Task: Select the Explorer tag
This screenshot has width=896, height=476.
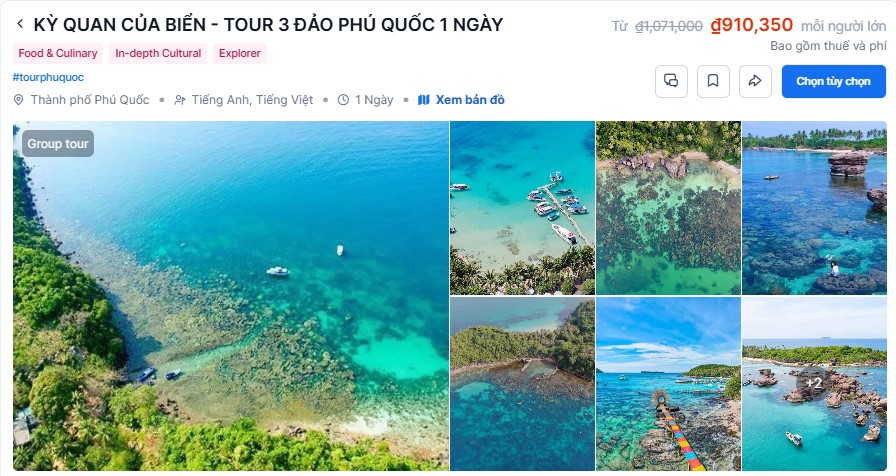Action: click(x=239, y=53)
